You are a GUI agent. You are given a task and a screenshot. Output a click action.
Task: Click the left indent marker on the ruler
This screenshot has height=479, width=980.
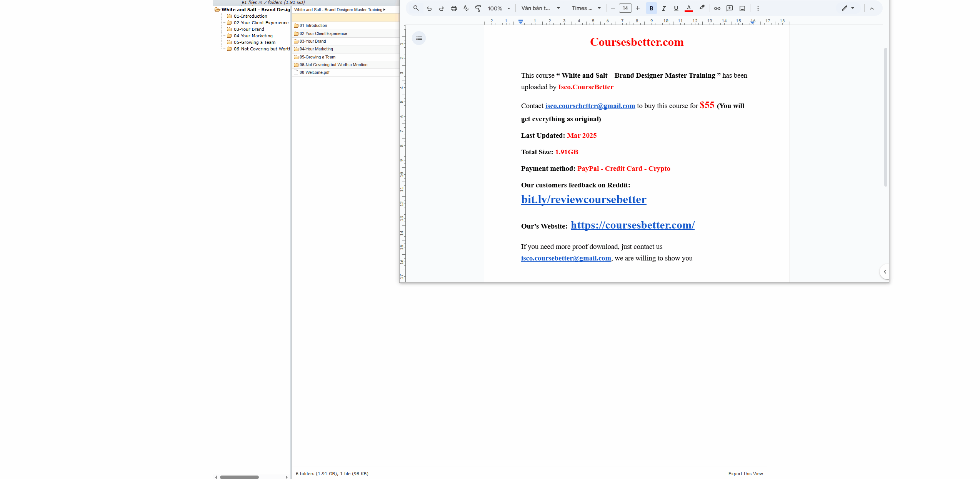point(521,22)
